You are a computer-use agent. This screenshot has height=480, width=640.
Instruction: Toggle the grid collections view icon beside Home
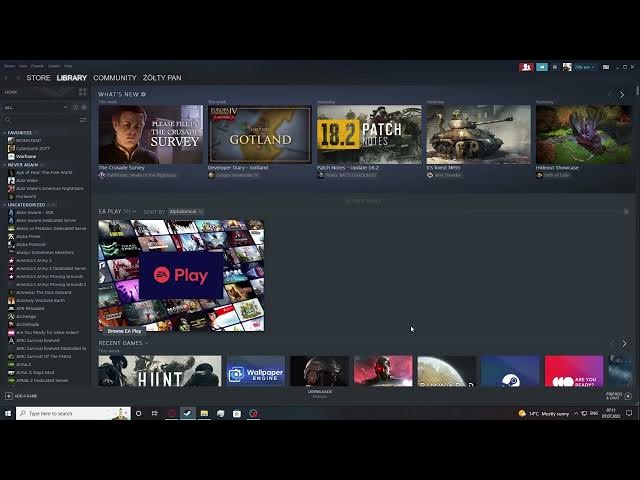click(x=82, y=92)
